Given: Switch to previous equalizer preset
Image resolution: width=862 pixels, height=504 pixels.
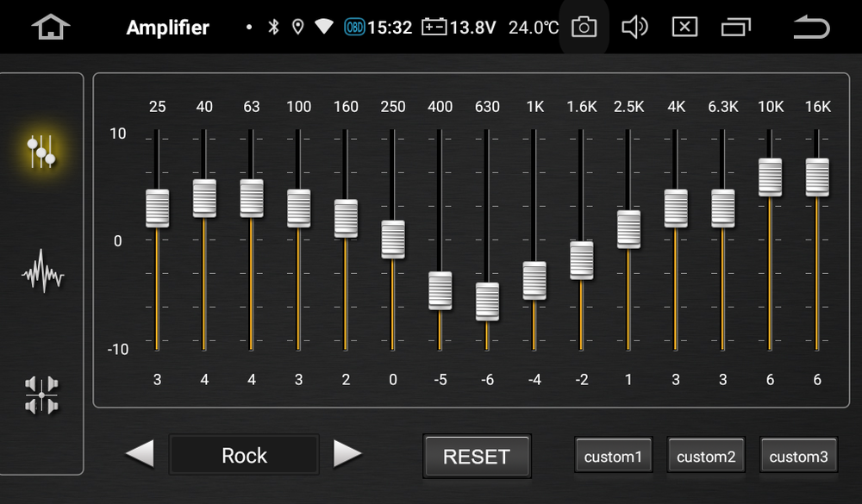Looking at the screenshot, I should (x=140, y=454).
